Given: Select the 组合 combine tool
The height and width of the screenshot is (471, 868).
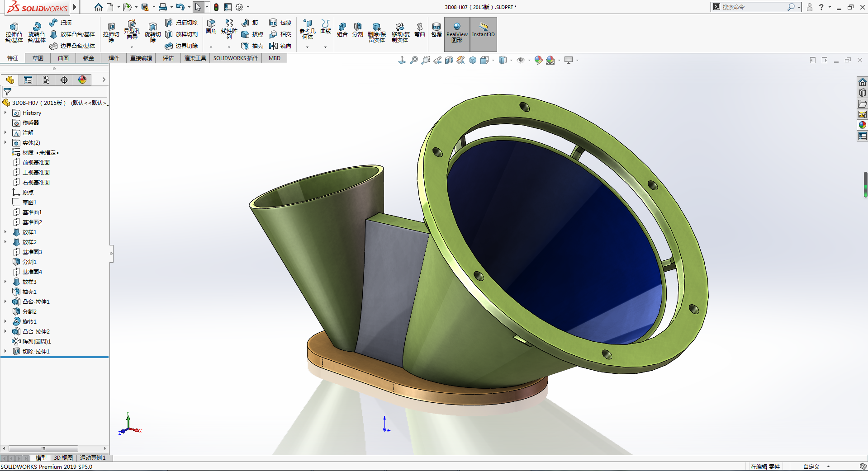Looking at the screenshot, I should 342,30.
